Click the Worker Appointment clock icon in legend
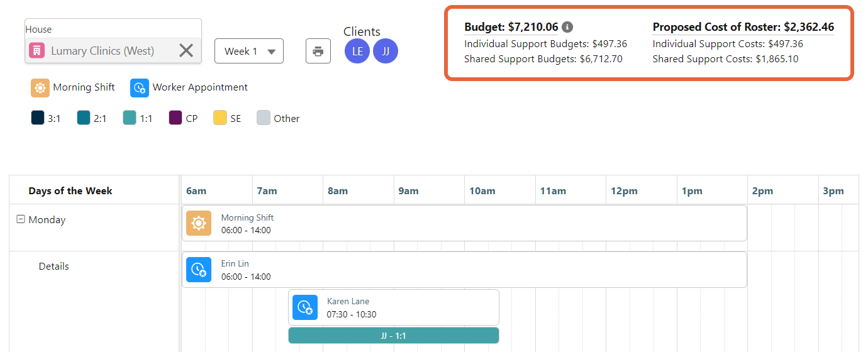 pos(139,88)
